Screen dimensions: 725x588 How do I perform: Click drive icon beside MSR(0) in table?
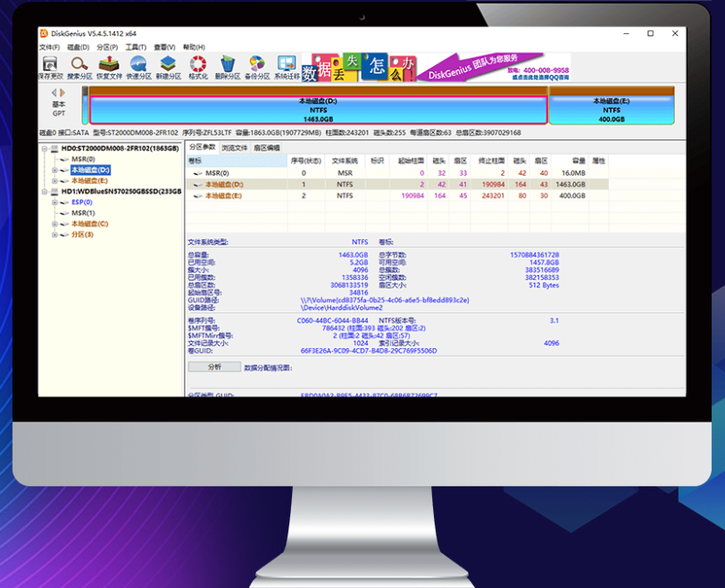(198, 173)
